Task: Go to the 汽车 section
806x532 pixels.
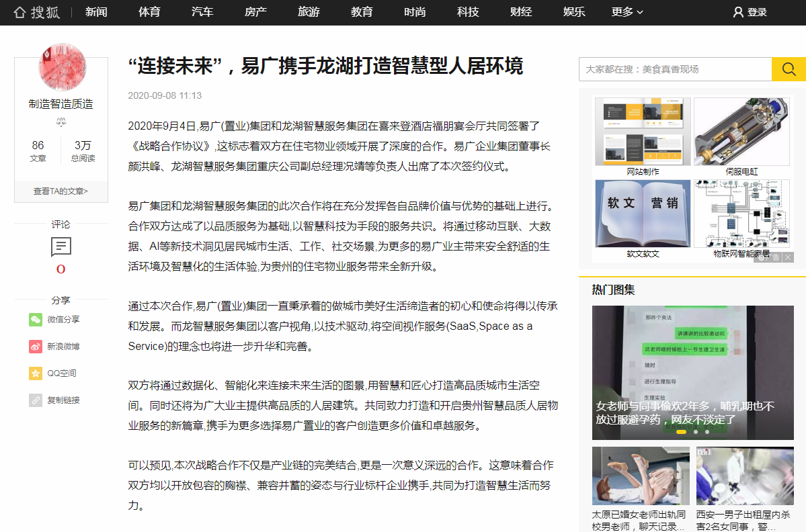Action: 202,12
